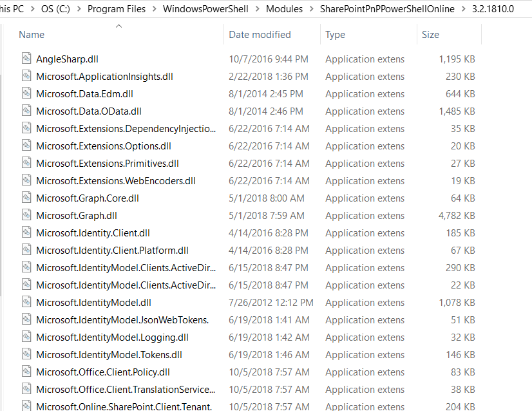Click the Microsoft.IdentityModel.Tokens.dll file icon
The height and width of the screenshot is (418, 532).
26,354
